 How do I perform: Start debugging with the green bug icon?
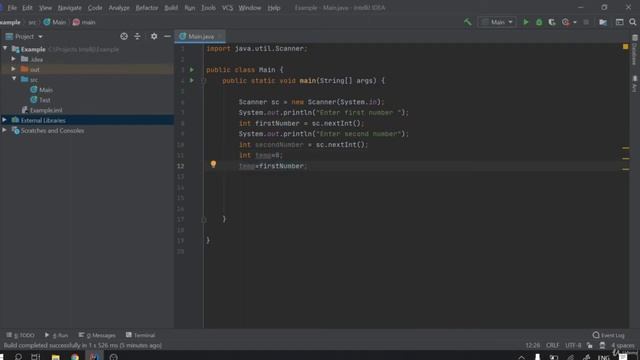(x=539, y=22)
